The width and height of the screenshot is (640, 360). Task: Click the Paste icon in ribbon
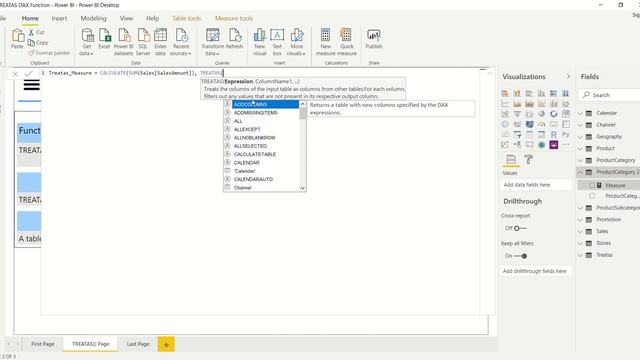(x=18, y=39)
